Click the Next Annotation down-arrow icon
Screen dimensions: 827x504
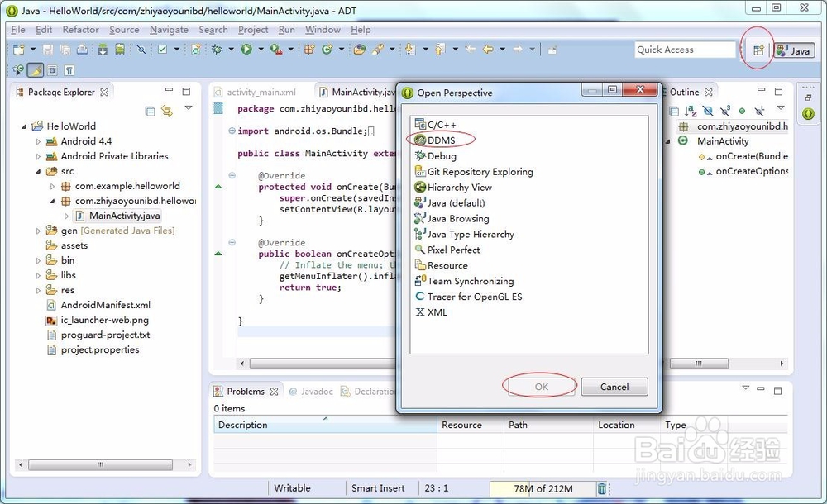tap(410, 50)
